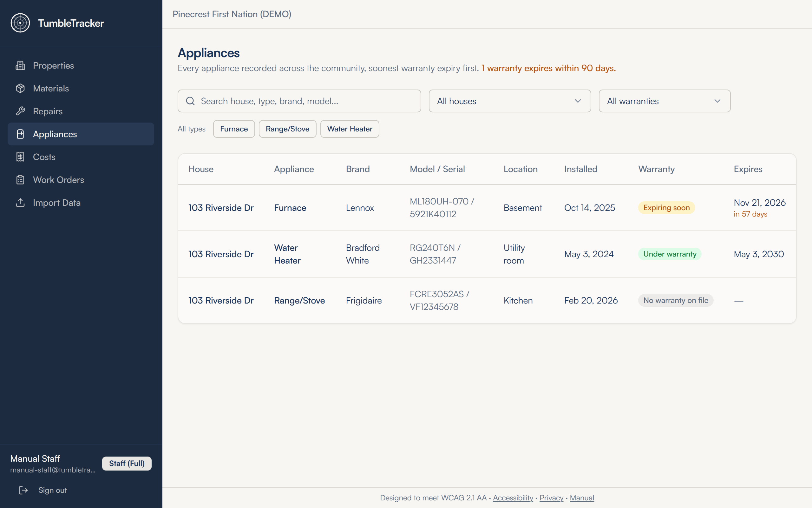Select the Appliances nav item
Image resolution: width=812 pixels, height=508 pixels.
click(81, 134)
